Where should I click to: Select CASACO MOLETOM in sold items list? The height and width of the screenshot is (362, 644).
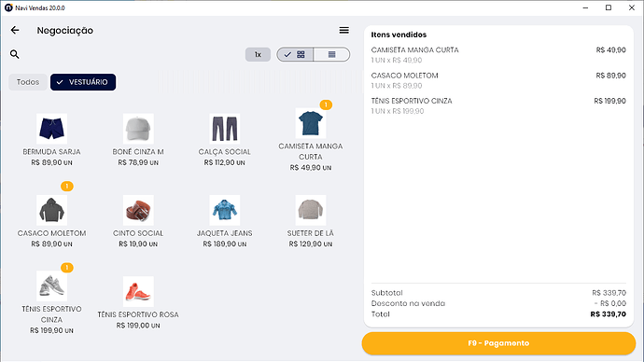tap(498, 80)
